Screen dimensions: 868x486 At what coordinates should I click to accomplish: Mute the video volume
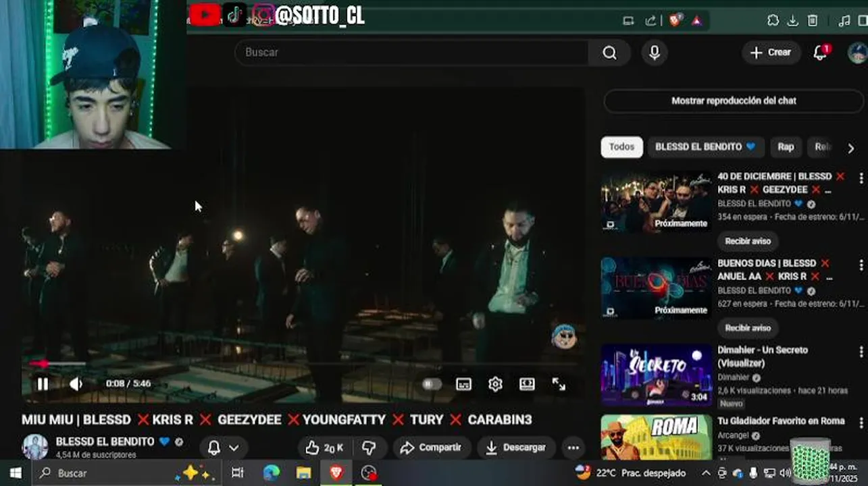pyautogui.click(x=76, y=384)
